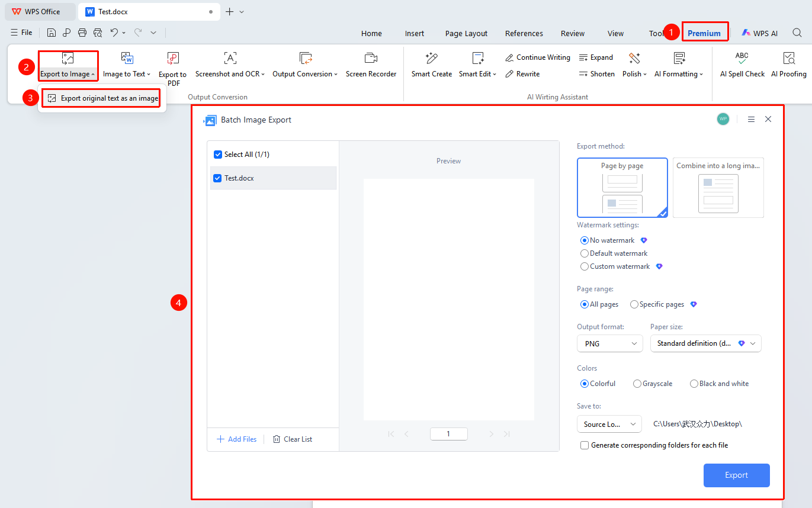Choose Grayscale color mode
Screen dimensions: 812x508
coord(637,384)
